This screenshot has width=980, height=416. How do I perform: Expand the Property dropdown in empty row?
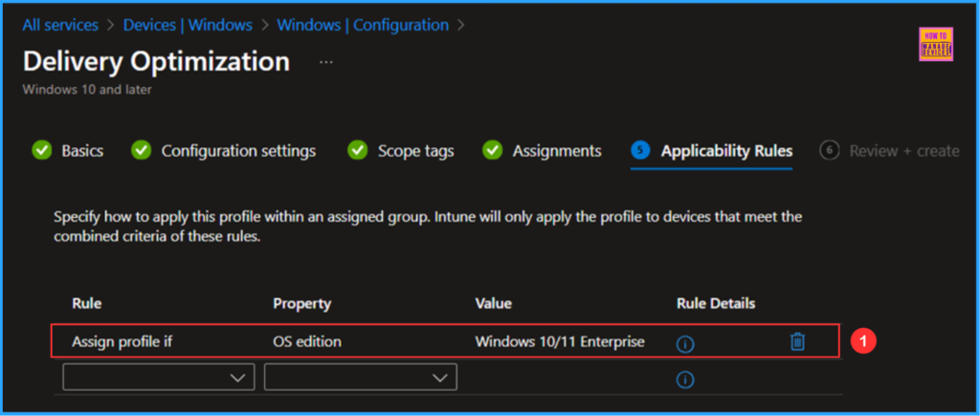(361, 378)
